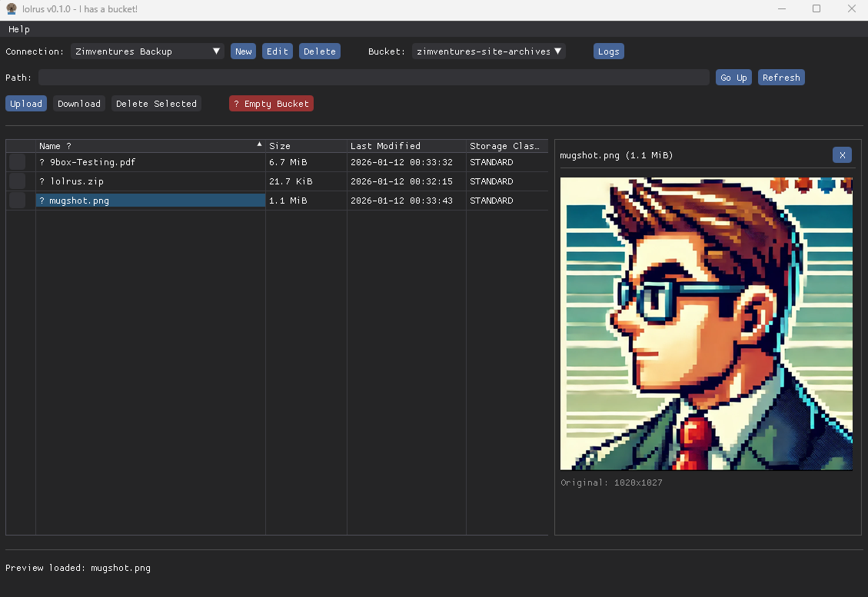The height and width of the screenshot is (597, 868).
Task: Toggle the checkbox for mugshot.png row
Action: 17,201
